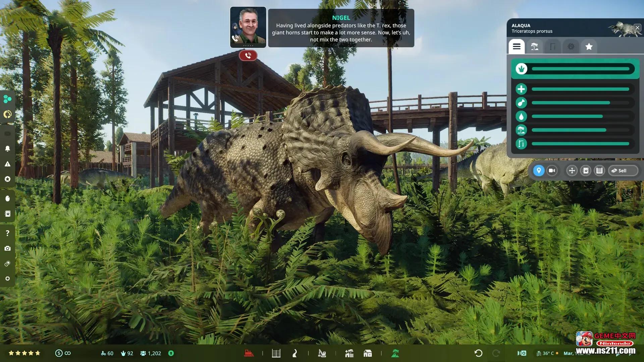Select the green tree landscape tool
Screen dimensions: 644x362
395,353
